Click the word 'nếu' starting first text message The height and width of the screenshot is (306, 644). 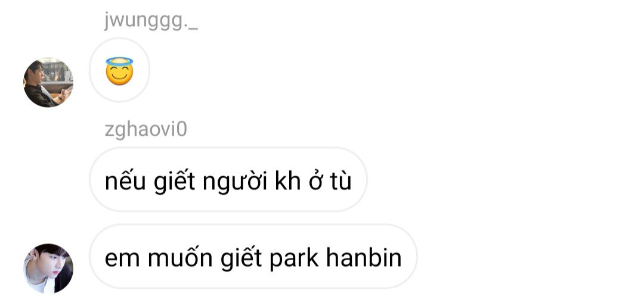pyautogui.click(x=125, y=180)
